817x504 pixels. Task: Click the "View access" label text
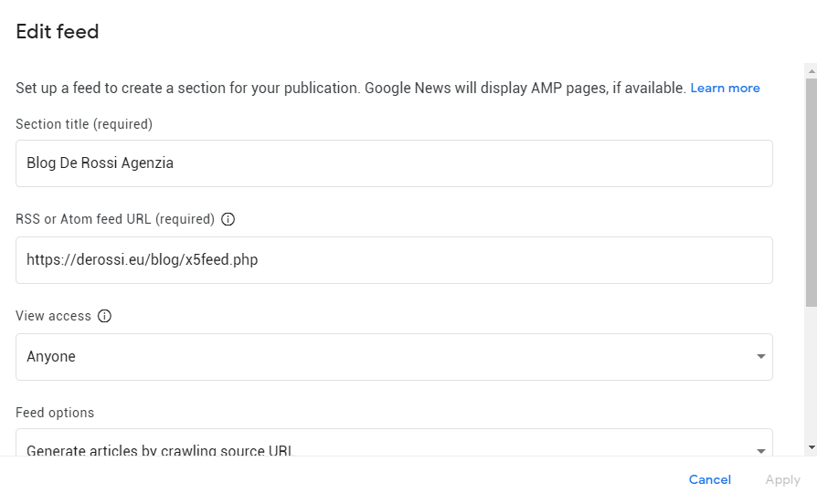coord(53,316)
